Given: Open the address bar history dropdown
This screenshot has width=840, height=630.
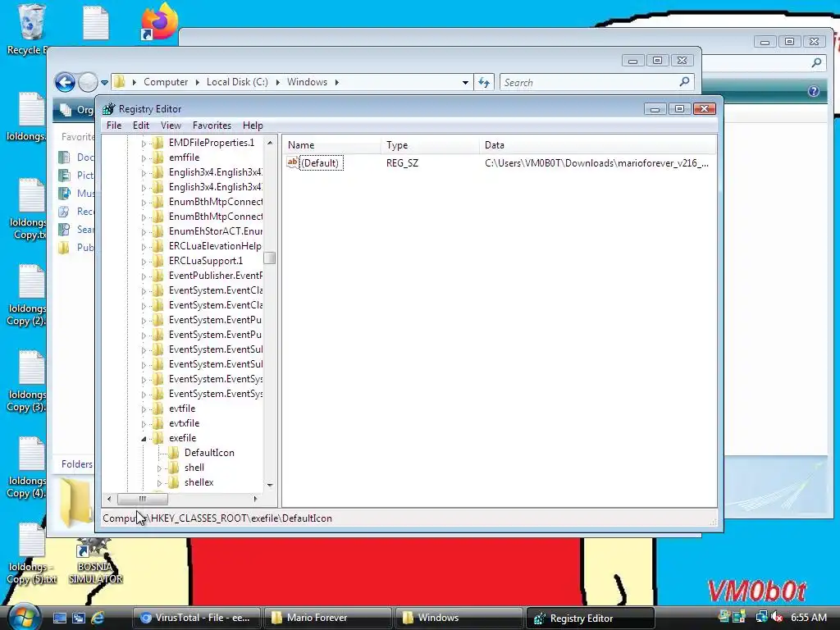Looking at the screenshot, I should [x=465, y=83].
